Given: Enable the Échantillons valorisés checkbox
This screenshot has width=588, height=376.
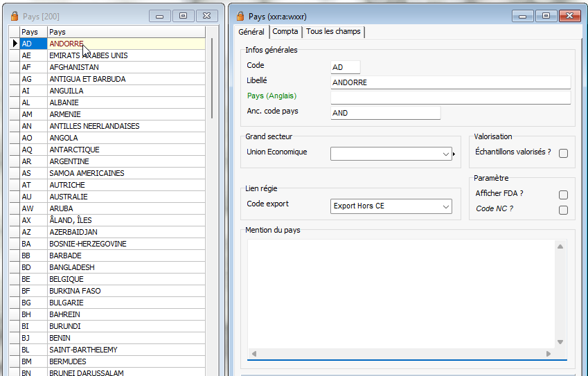Looking at the screenshot, I should click(563, 153).
